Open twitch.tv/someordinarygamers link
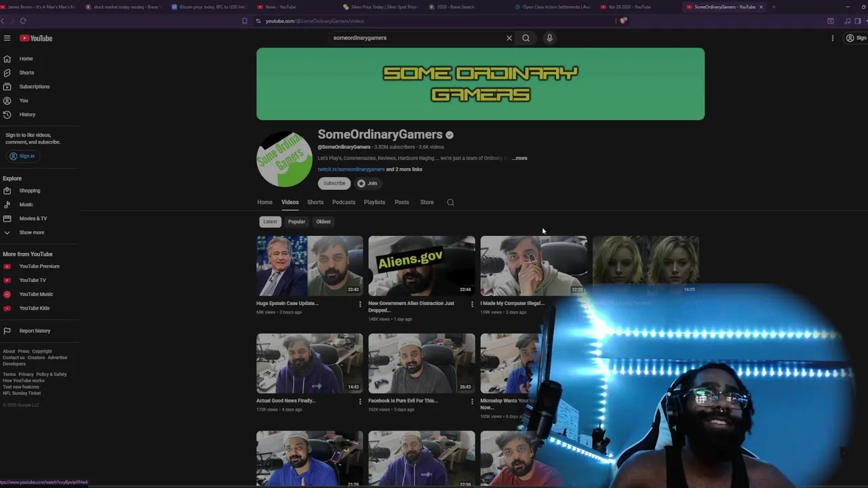 pos(351,169)
